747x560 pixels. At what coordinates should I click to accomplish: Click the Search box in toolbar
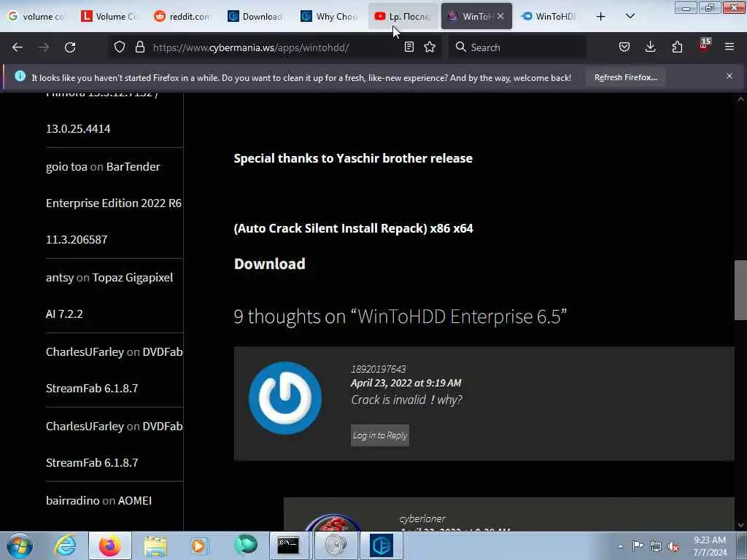517,47
